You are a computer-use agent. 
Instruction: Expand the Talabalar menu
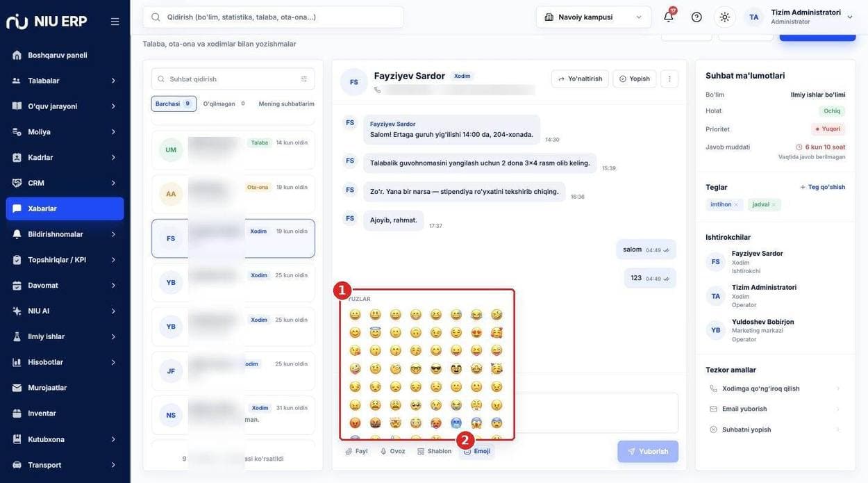tap(65, 81)
